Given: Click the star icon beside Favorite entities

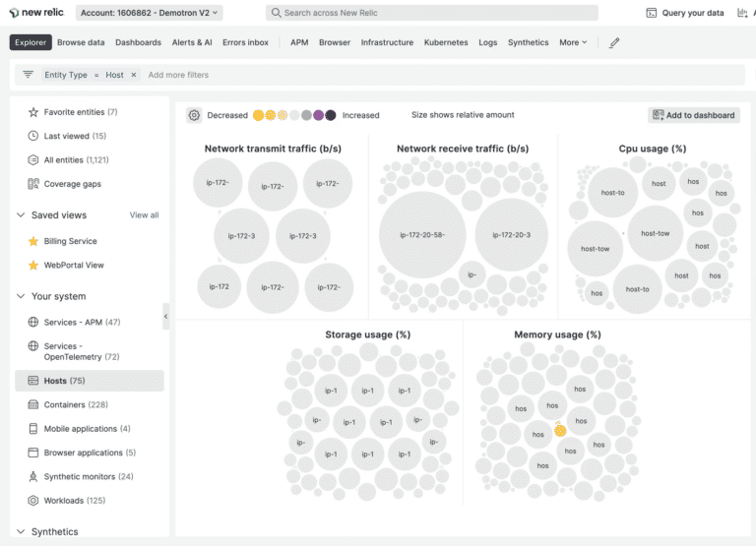Looking at the screenshot, I should click(32, 112).
